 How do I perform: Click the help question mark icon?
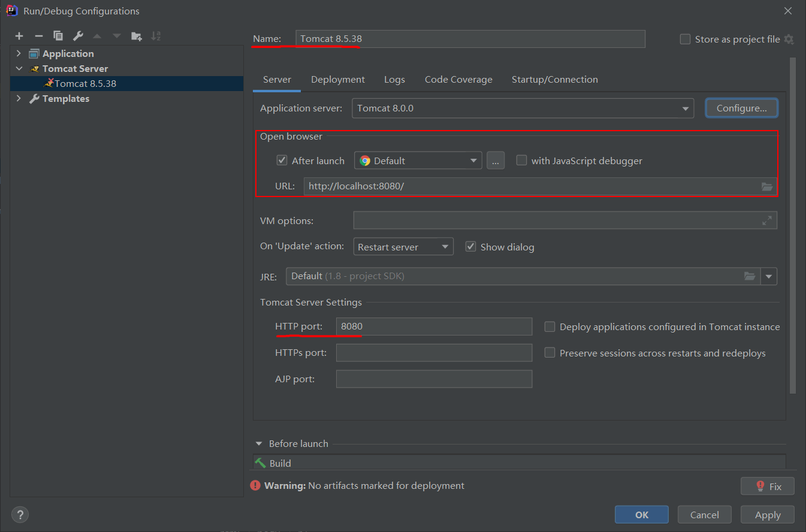pyautogui.click(x=20, y=514)
